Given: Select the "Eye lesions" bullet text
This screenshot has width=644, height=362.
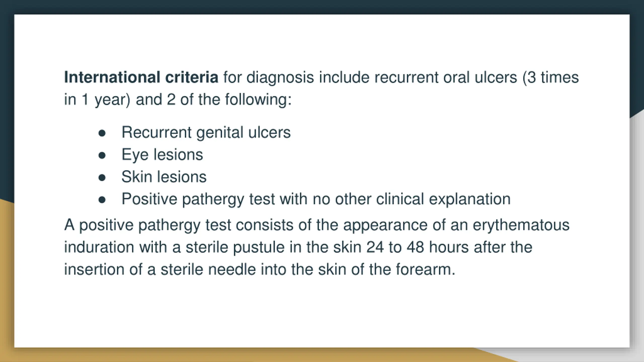Looking at the screenshot, I should click(162, 155).
